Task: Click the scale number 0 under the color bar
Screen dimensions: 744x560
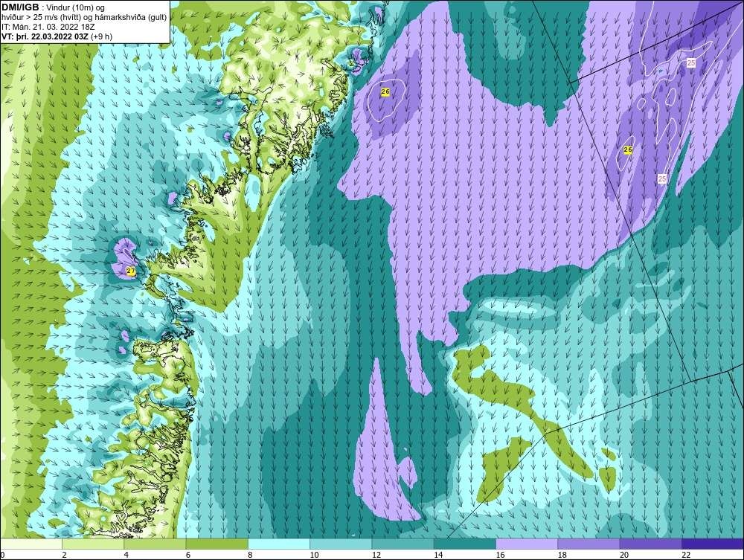Action: pos(3,555)
